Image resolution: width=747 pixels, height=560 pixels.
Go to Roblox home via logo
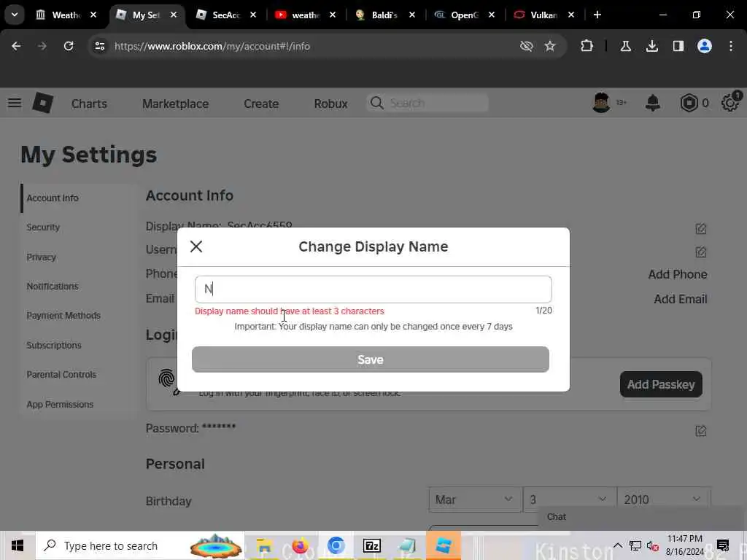(43, 103)
